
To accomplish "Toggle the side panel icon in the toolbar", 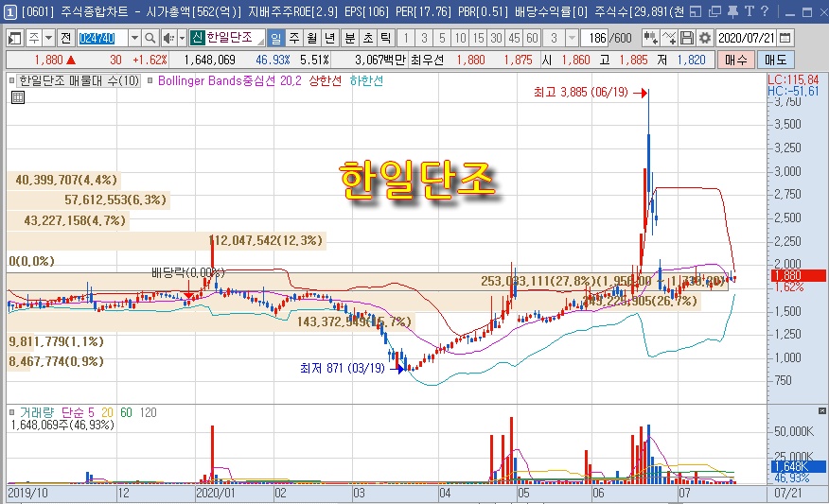I will click(15, 38).
